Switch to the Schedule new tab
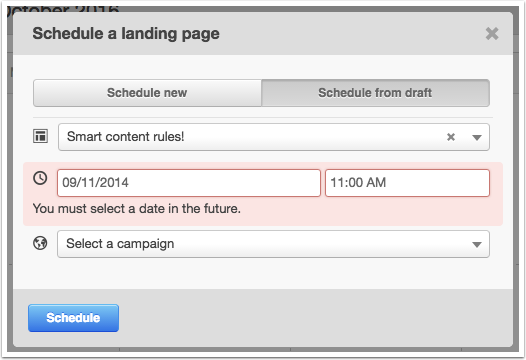Screen dimensions: 526x360 tap(147, 93)
